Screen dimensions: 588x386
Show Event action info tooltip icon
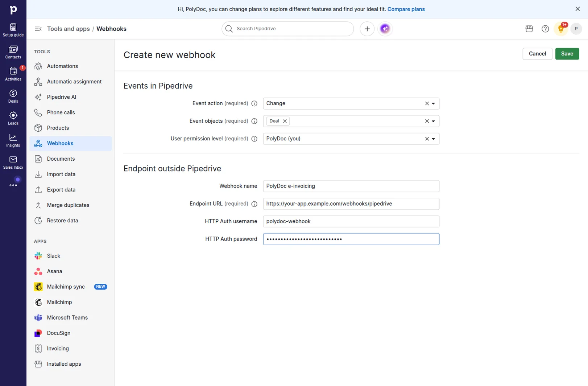click(x=254, y=103)
